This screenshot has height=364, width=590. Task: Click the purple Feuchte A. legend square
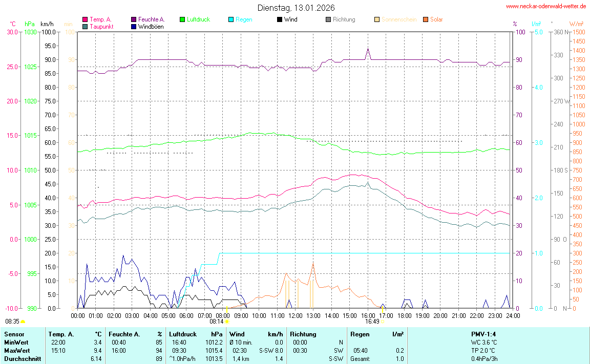[134, 19]
